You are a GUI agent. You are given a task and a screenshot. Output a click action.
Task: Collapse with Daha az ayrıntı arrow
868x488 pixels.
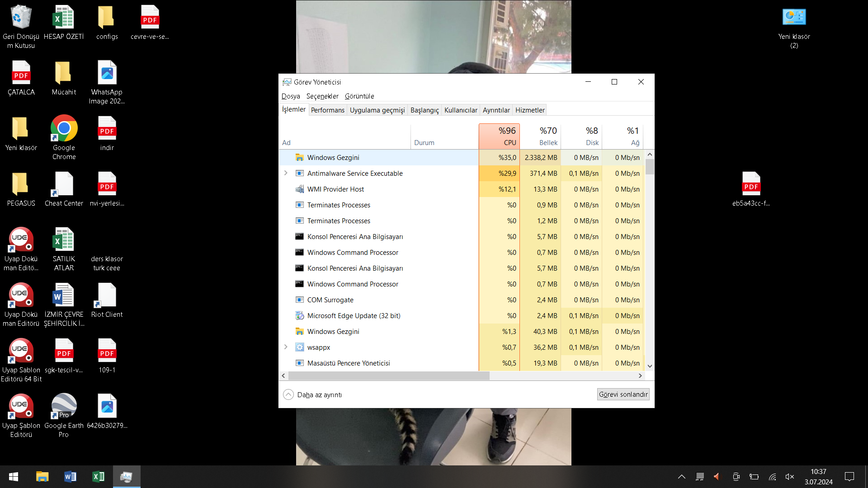click(x=288, y=394)
